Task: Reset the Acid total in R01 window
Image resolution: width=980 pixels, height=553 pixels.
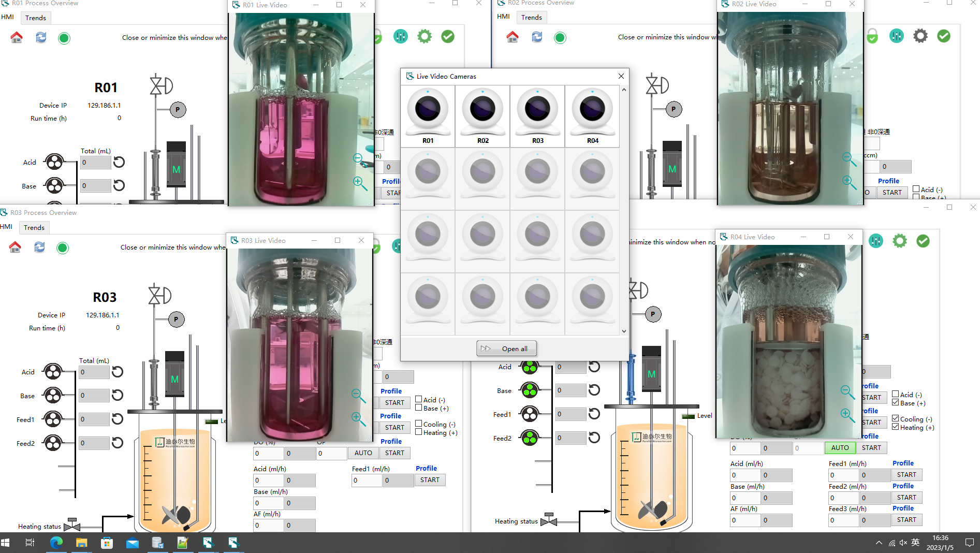Action: 119,162
